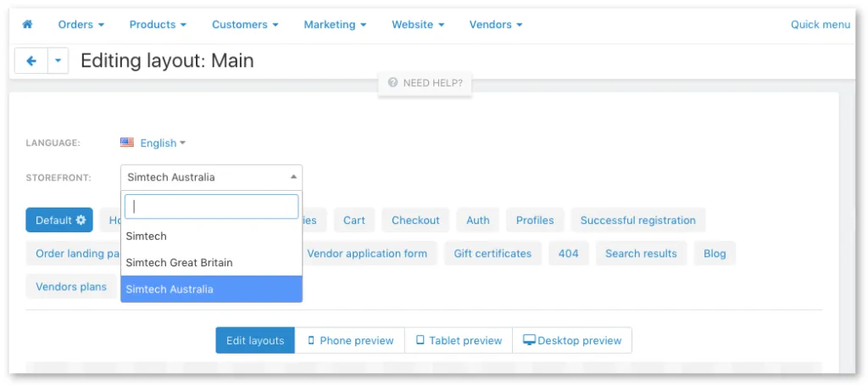Image resolution: width=868 pixels, height=385 pixels.
Task: Open the Products menu
Action: point(158,25)
